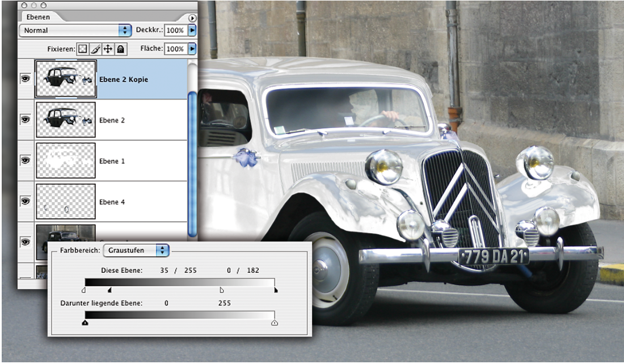Click the Deckkr. opacity value field
The width and height of the screenshot is (624, 364).
click(175, 30)
